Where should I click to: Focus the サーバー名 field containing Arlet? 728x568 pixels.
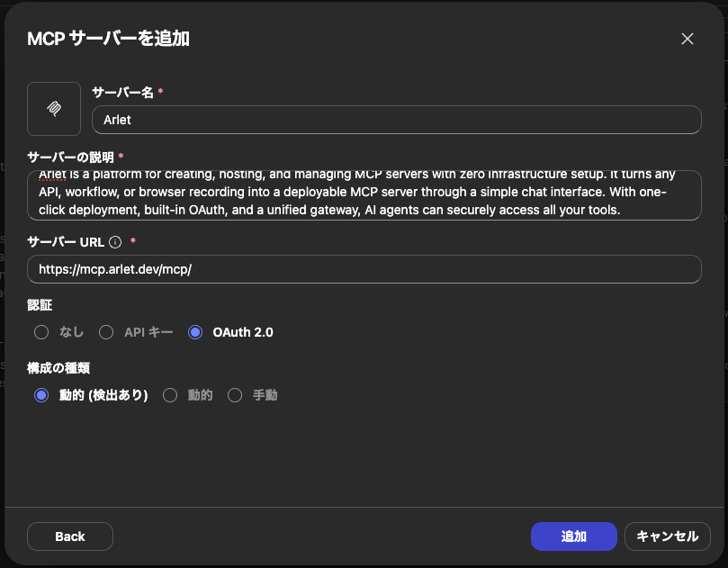pos(397,120)
